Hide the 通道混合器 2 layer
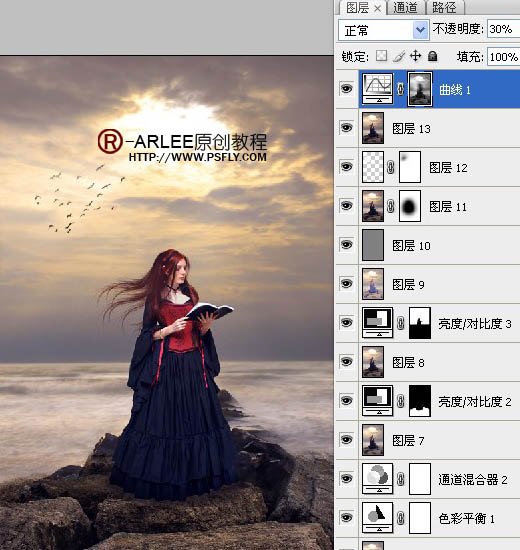Viewport: 520px width, 550px height. (x=346, y=478)
